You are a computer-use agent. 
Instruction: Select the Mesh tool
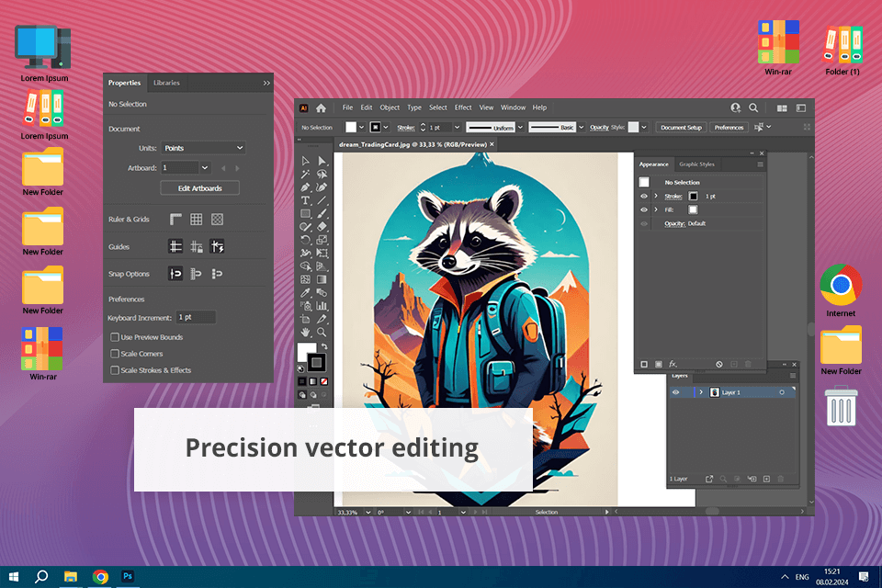(x=305, y=279)
